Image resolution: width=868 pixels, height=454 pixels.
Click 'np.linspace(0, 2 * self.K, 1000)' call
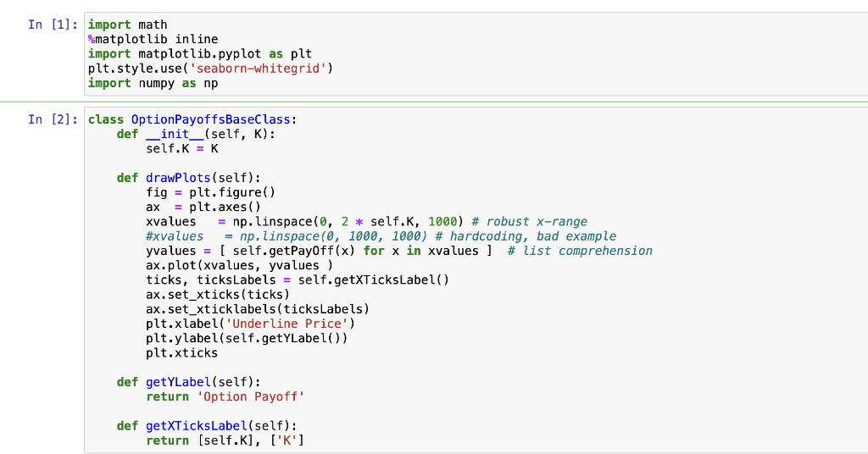348,222
